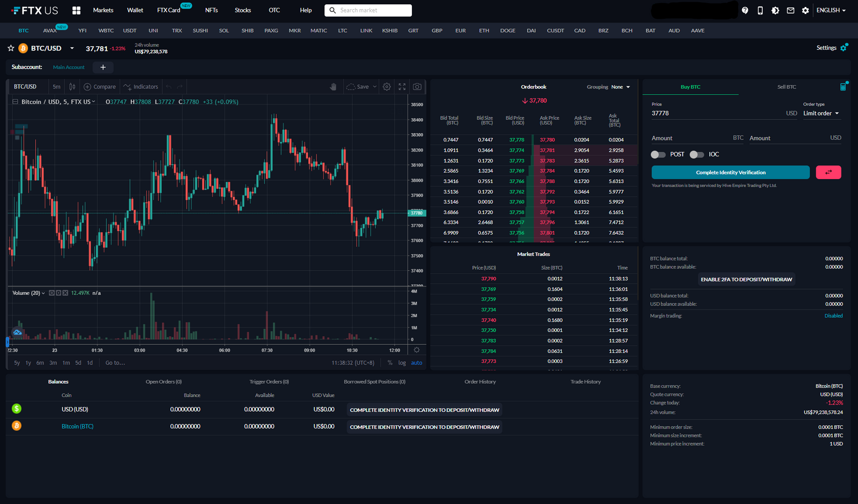Open the mail notifications icon
Viewport: 858px width, 504px height.
coord(790,10)
